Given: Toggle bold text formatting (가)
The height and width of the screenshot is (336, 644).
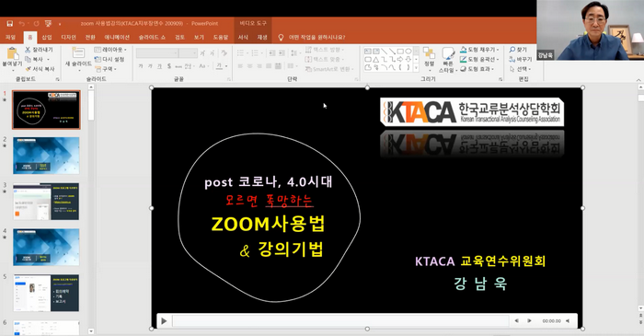Looking at the screenshot, I should point(141,66).
